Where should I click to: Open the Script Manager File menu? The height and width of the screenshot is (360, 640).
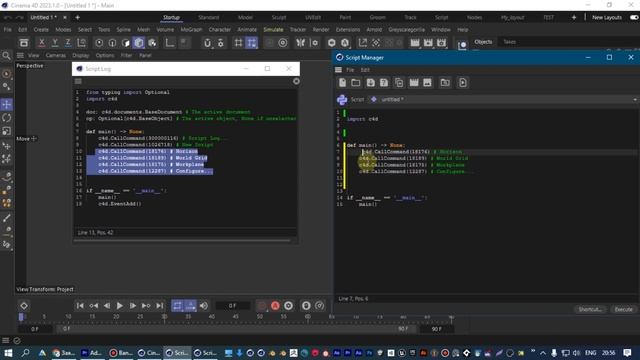(x=350, y=70)
